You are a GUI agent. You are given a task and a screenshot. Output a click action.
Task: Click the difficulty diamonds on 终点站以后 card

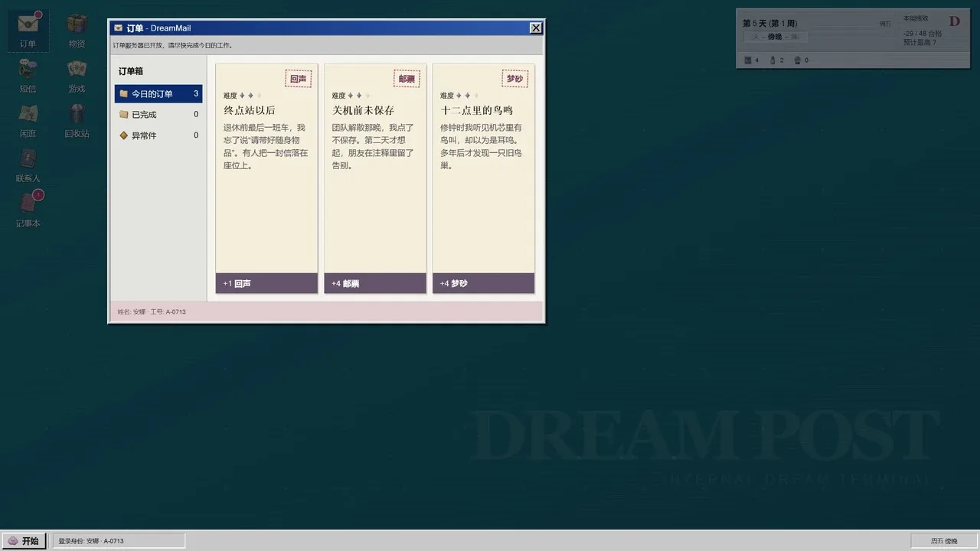[250, 96]
